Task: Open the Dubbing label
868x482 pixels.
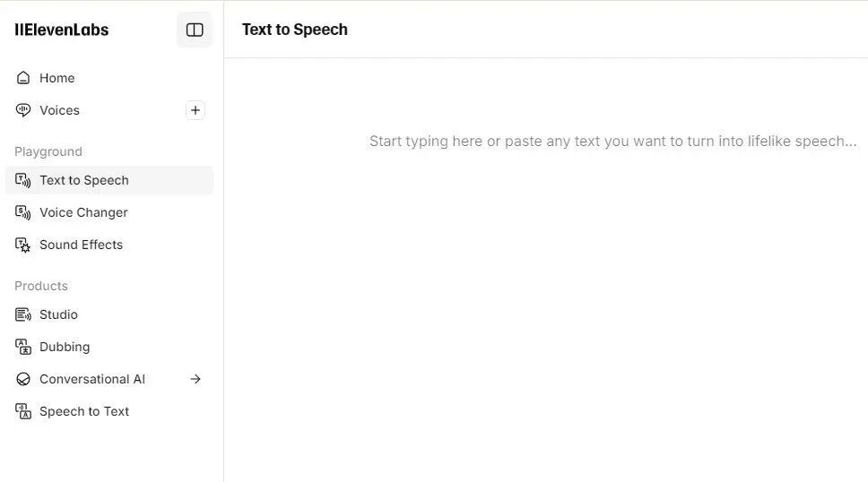Action: [x=65, y=347]
